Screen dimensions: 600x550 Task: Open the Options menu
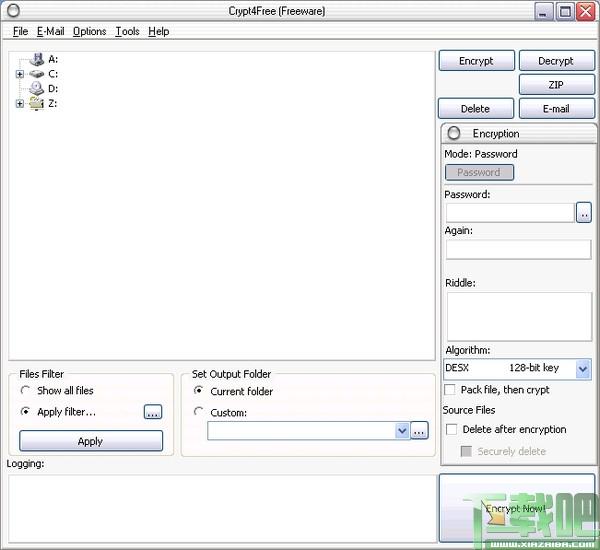(90, 31)
